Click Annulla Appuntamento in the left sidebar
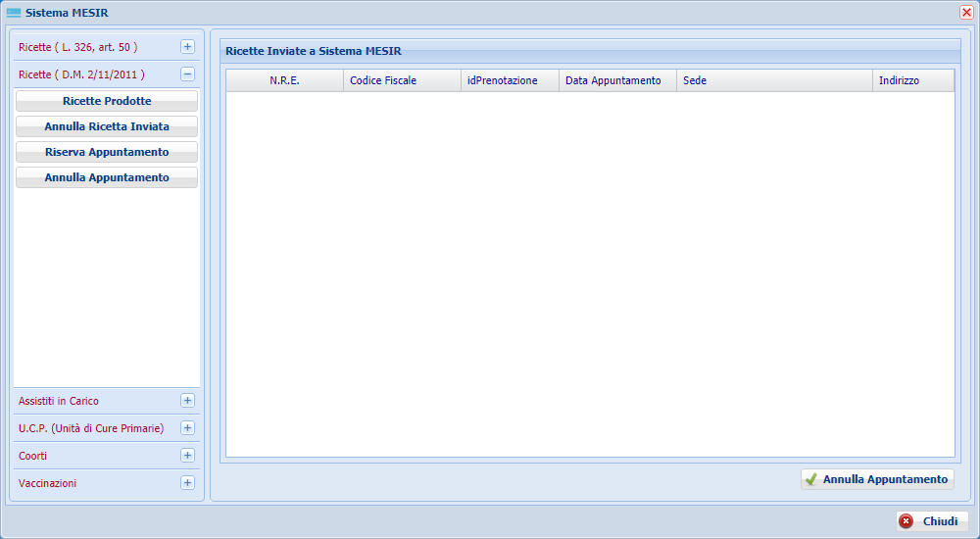 click(x=107, y=178)
